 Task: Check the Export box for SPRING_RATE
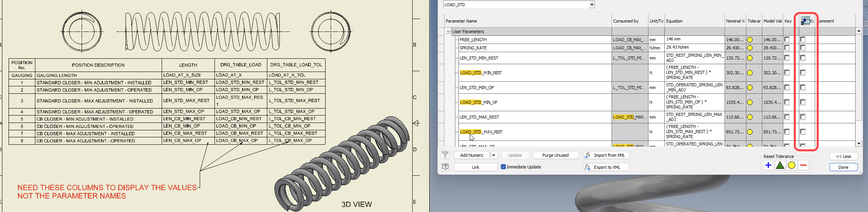tap(803, 48)
